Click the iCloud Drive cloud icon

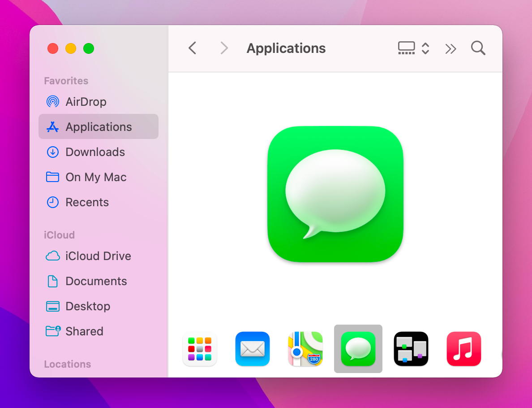[x=52, y=256]
